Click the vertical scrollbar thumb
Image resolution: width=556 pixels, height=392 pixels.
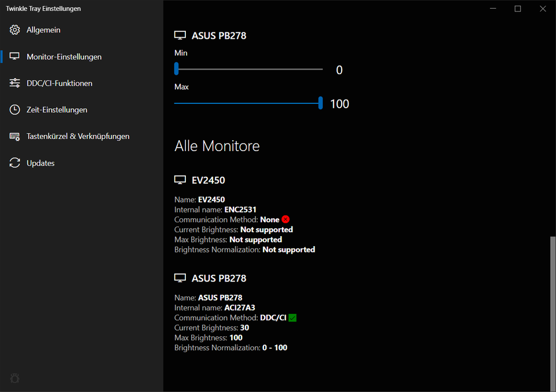pos(553,314)
